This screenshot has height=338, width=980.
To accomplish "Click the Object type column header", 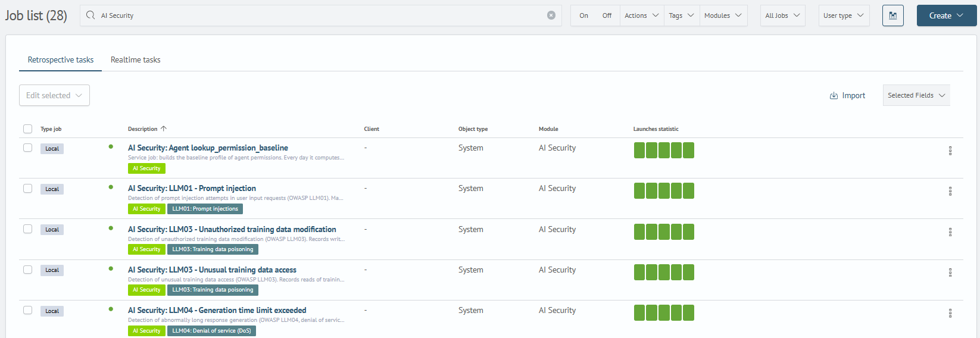I will point(473,129).
